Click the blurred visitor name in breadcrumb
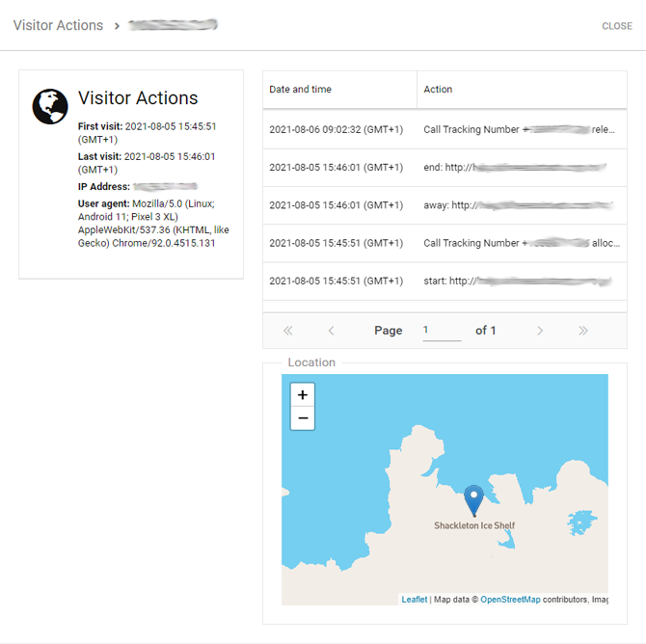 173,25
